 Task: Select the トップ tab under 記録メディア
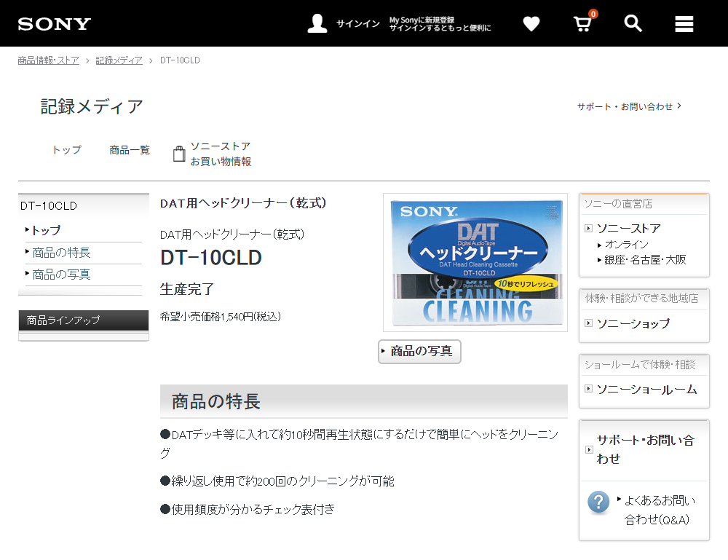coord(67,150)
